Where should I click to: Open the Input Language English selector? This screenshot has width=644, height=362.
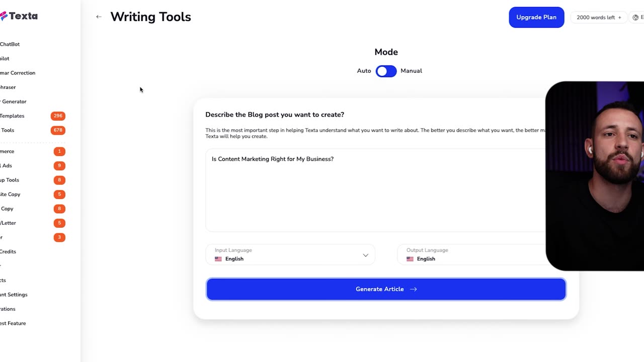pyautogui.click(x=282, y=255)
